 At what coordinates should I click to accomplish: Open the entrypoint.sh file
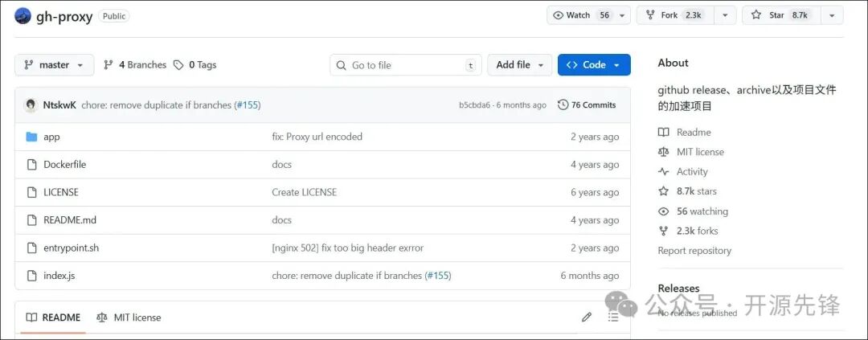coord(71,248)
